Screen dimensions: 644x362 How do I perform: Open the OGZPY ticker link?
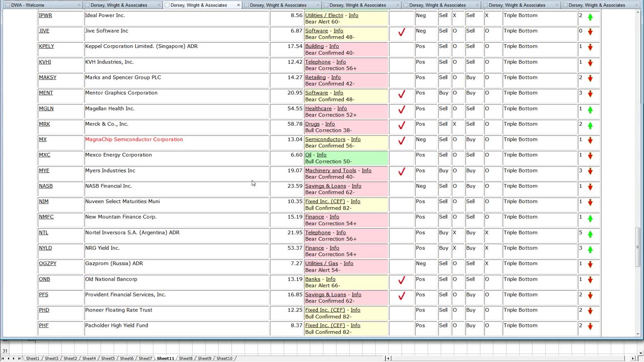48,263
